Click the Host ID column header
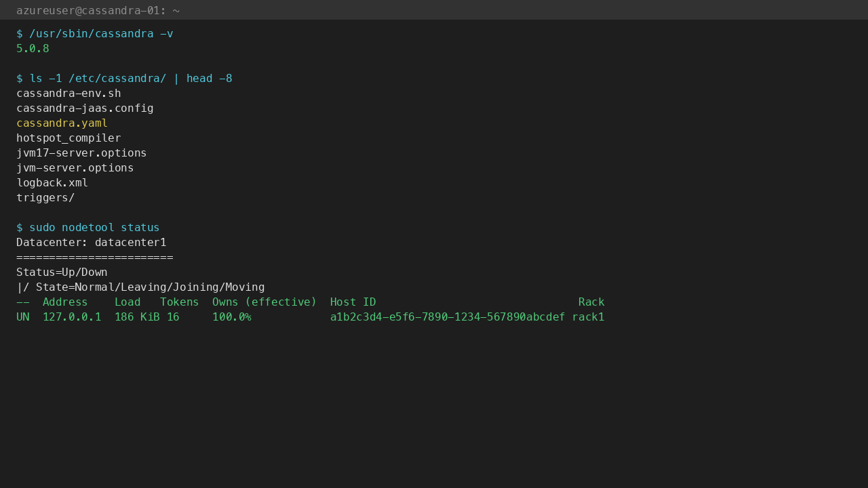This screenshot has width=868, height=488. (353, 302)
